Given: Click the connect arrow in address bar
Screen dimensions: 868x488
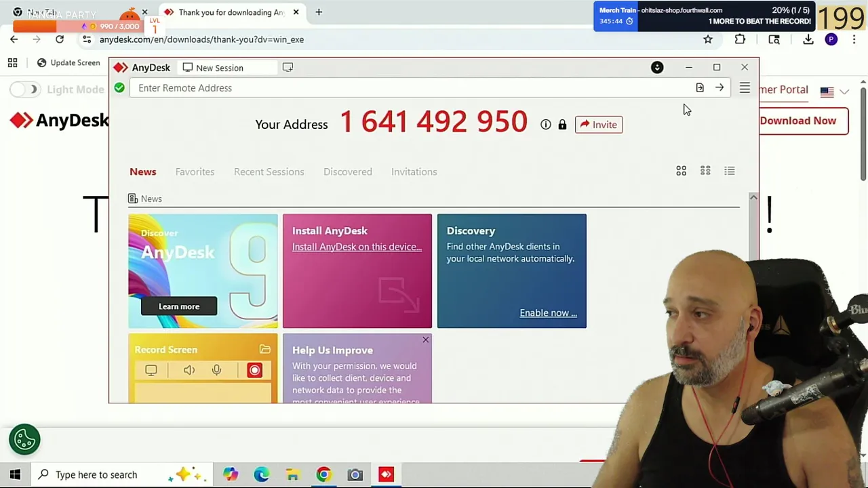Looking at the screenshot, I should pos(719,88).
